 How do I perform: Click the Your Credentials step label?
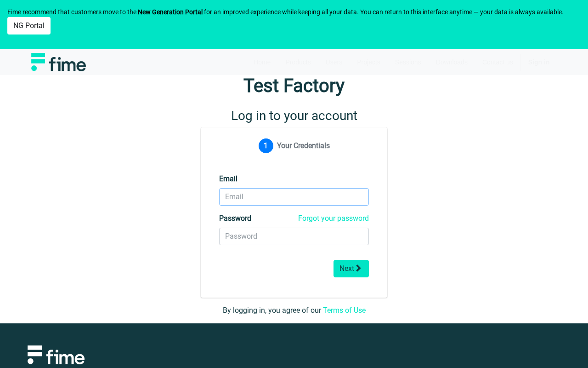coord(303,146)
